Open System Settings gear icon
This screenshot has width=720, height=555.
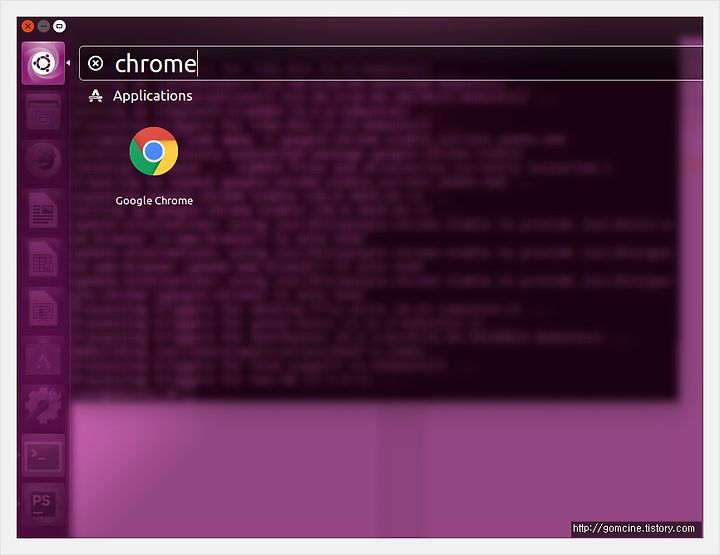click(43, 406)
